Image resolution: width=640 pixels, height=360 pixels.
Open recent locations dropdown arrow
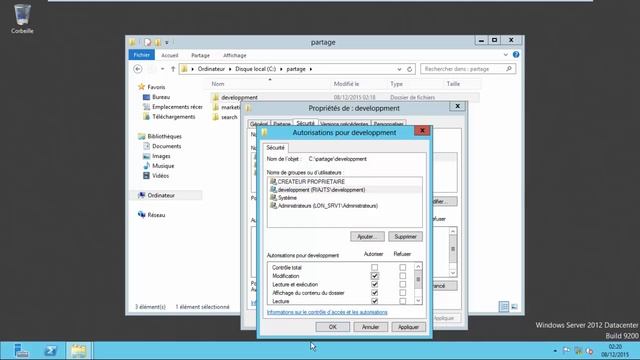pos(162,69)
